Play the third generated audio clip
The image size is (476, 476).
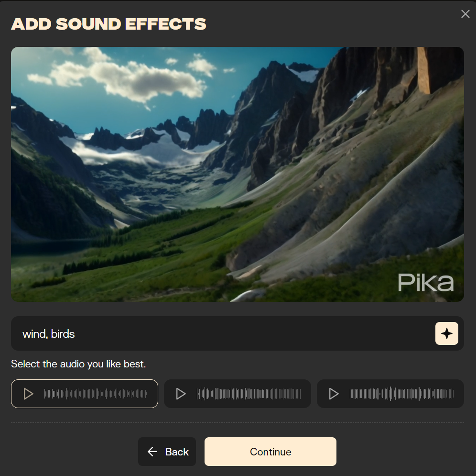click(334, 394)
